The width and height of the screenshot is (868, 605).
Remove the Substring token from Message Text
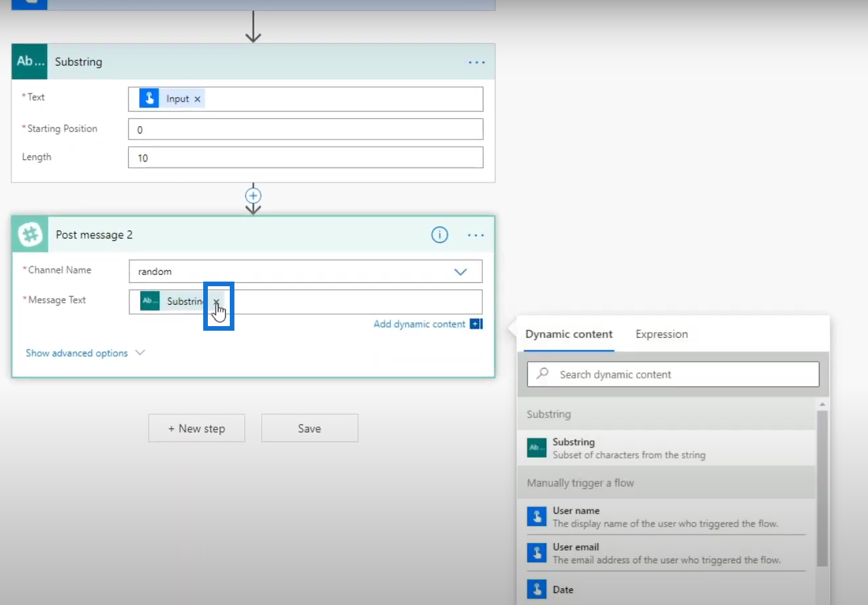point(216,302)
